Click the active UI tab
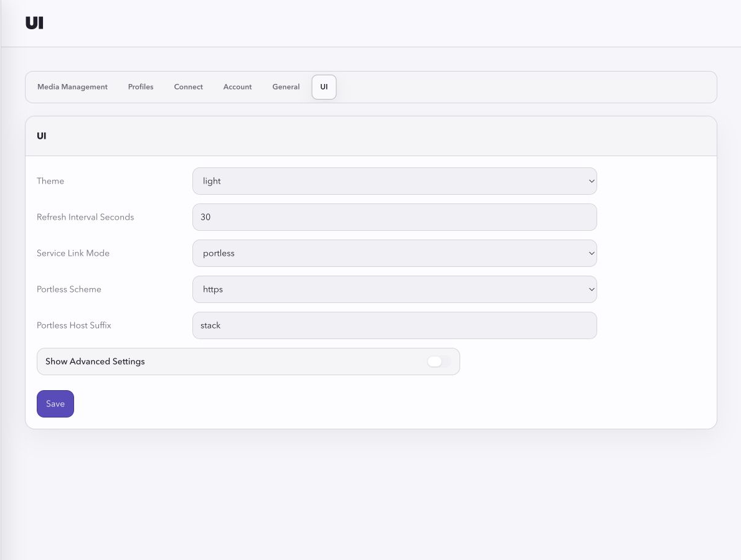741x560 pixels. click(x=324, y=87)
